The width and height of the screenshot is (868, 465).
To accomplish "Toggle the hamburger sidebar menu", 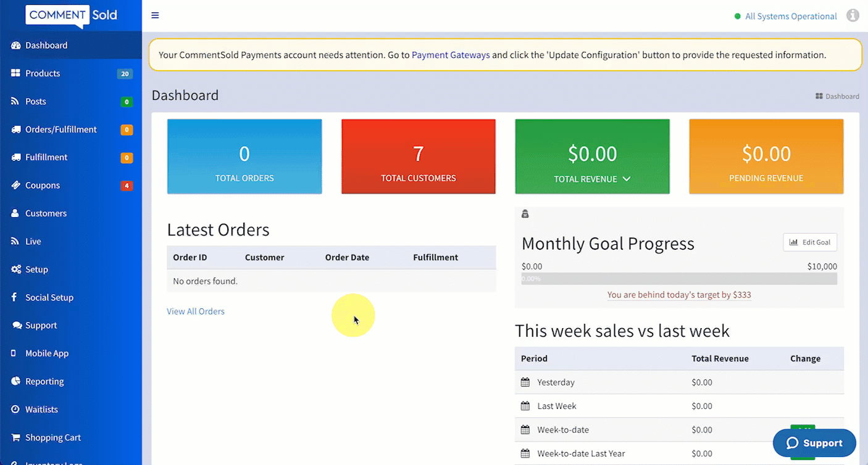I will (155, 15).
